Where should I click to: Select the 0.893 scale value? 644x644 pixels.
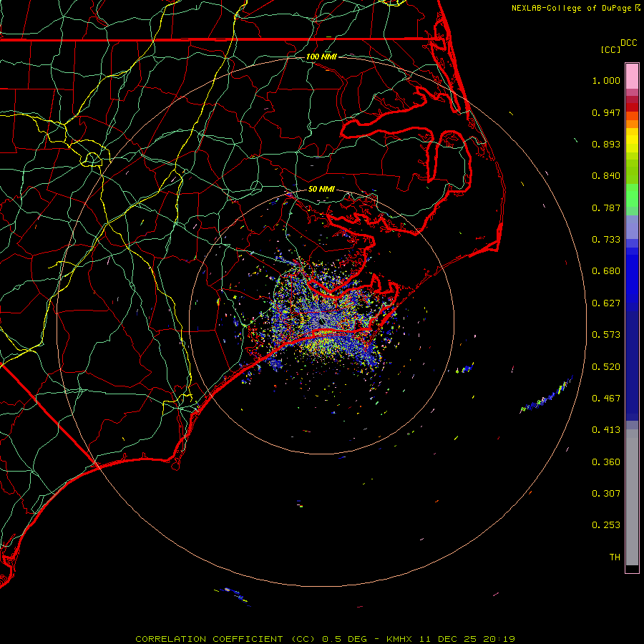(606, 144)
